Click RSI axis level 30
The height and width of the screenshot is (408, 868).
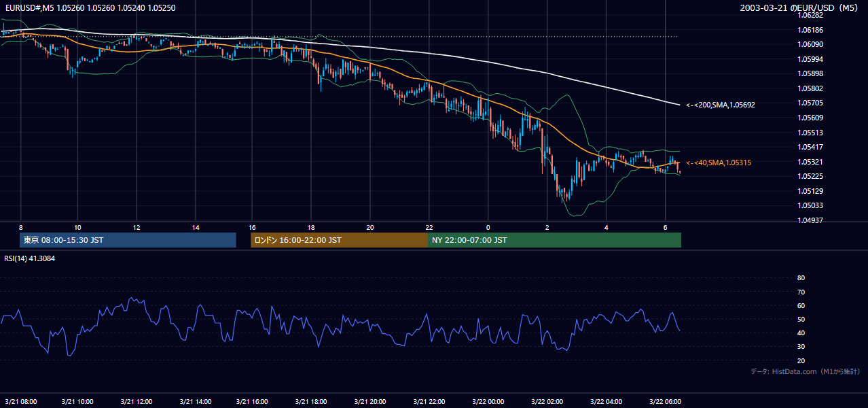(x=801, y=347)
